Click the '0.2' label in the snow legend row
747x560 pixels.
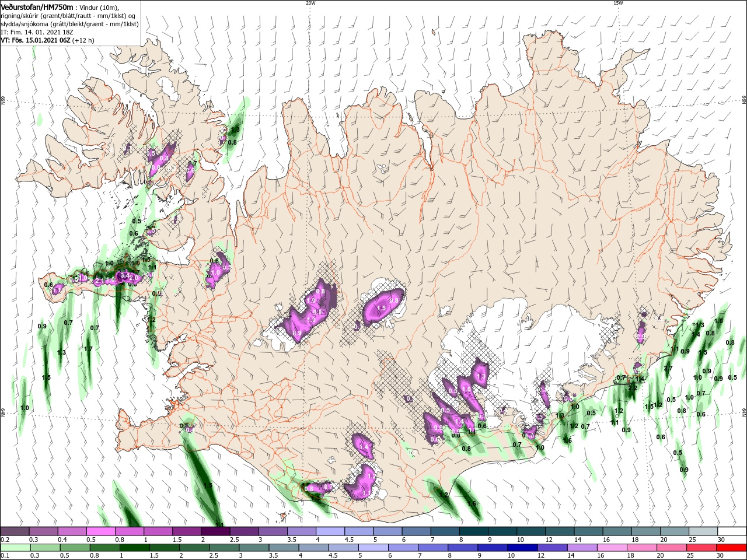coord(5,540)
